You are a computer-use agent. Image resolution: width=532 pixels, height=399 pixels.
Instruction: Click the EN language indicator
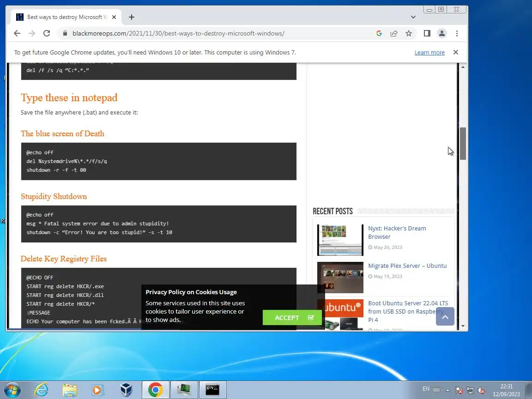(x=426, y=389)
